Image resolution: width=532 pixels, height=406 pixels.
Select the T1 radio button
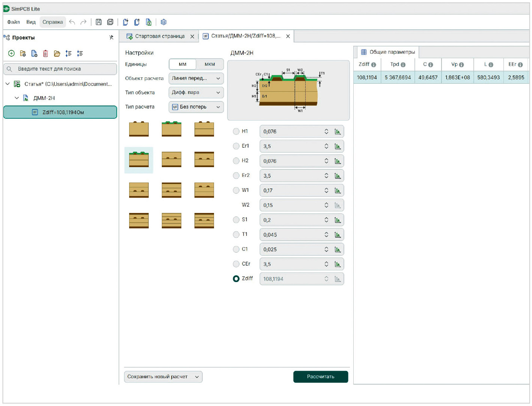click(x=236, y=235)
